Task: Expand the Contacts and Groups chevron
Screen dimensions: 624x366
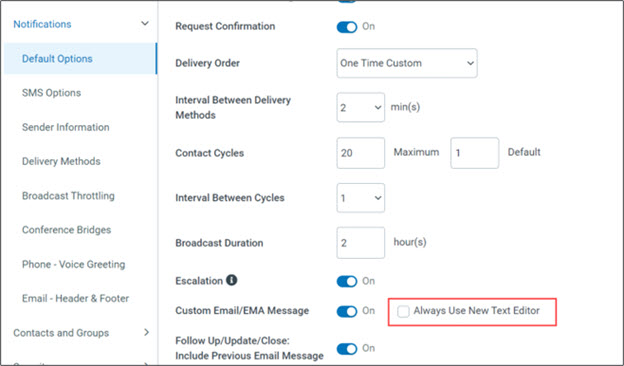Action: 146,332
